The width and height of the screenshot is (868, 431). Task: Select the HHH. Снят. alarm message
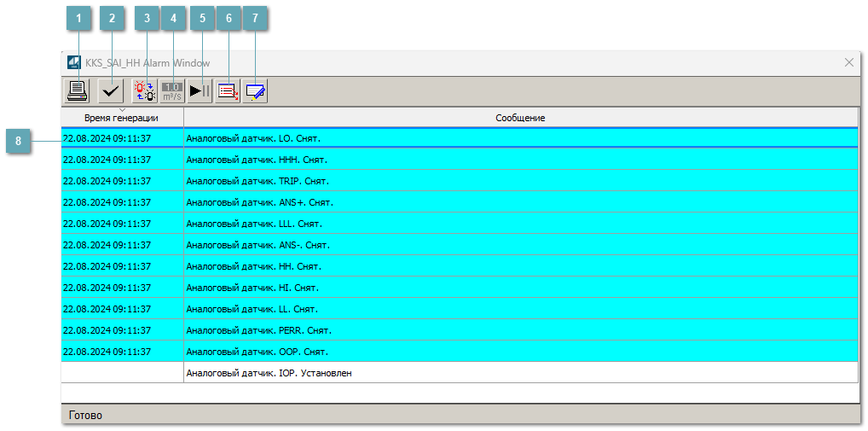(x=256, y=160)
